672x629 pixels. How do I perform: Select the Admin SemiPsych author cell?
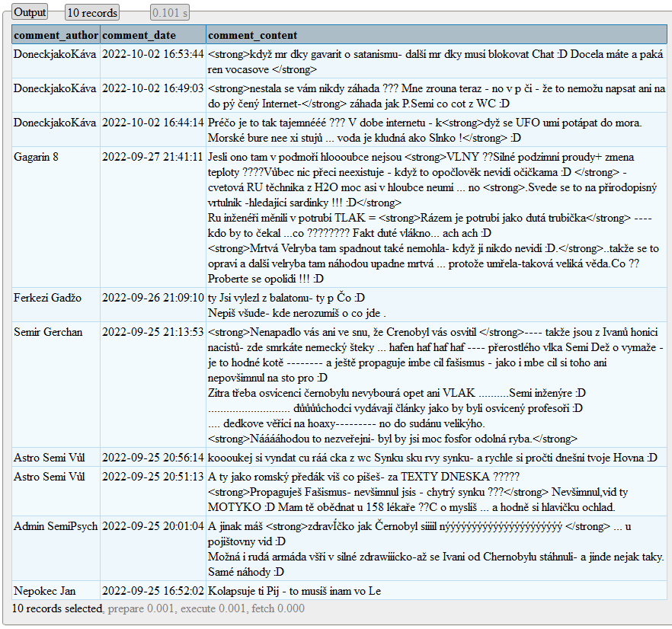point(55,526)
